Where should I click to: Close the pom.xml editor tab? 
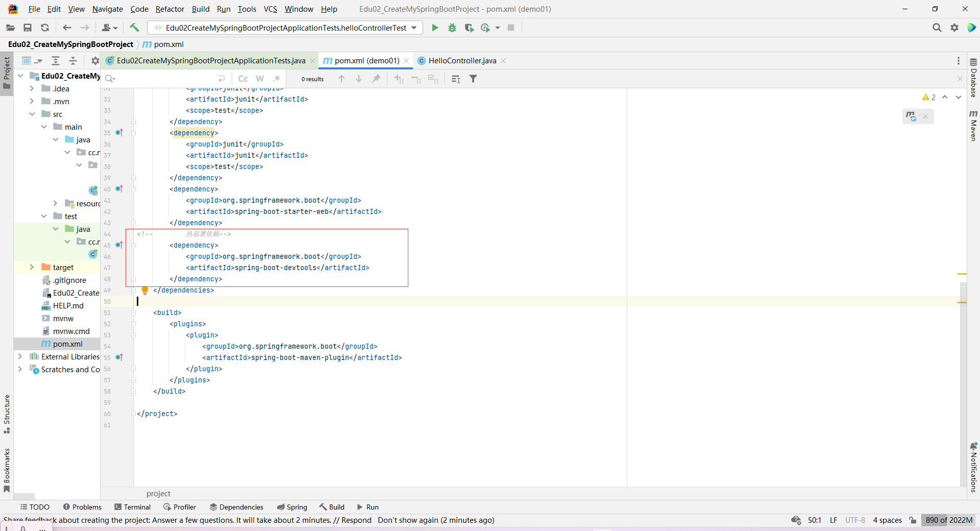(406, 61)
